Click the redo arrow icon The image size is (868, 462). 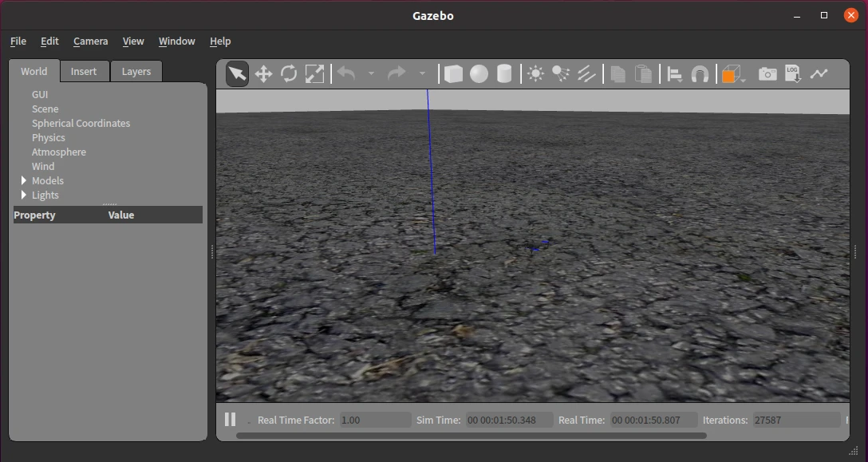point(397,73)
